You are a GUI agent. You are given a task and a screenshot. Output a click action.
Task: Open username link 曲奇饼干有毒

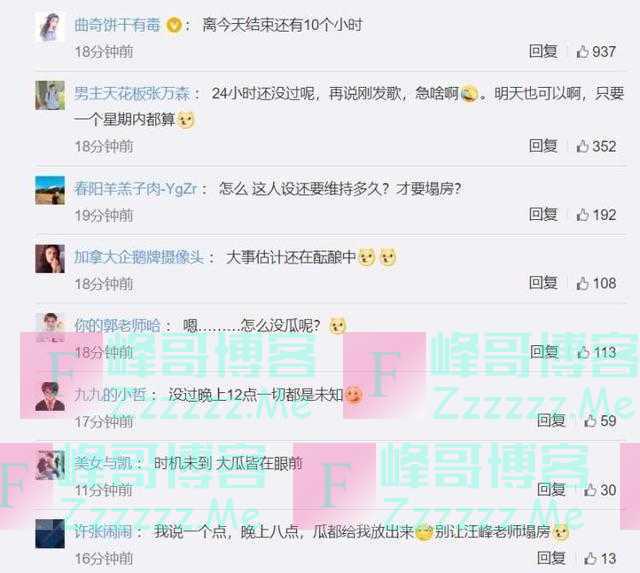(117, 25)
